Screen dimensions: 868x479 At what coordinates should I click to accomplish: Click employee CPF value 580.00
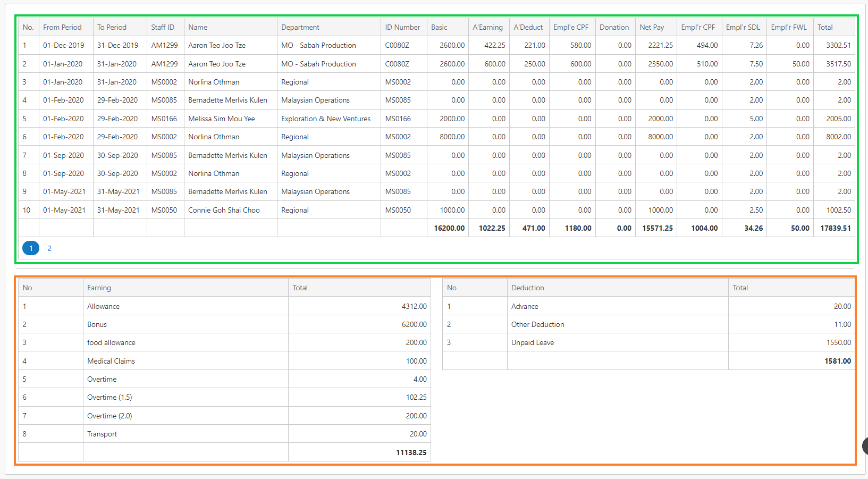tap(581, 45)
